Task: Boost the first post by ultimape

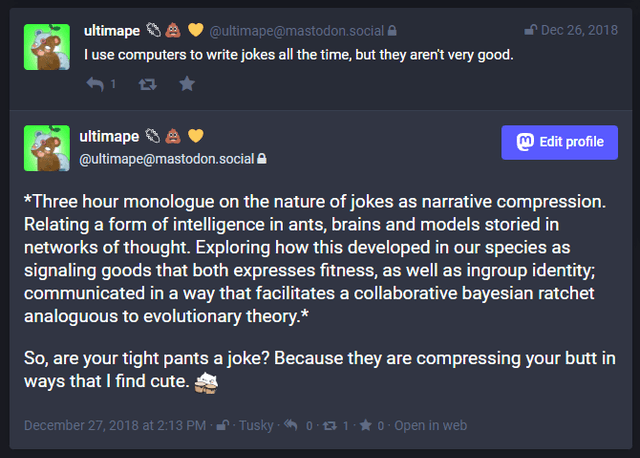Action: pos(147,84)
